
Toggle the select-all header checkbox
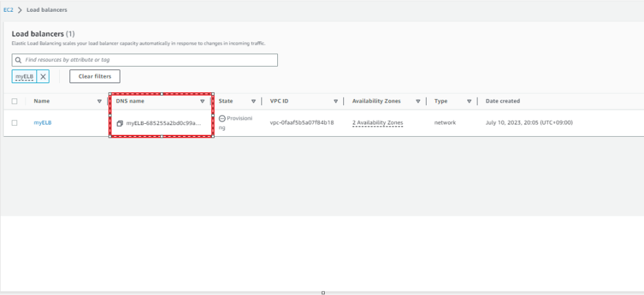pyautogui.click(x=14, y=101)
